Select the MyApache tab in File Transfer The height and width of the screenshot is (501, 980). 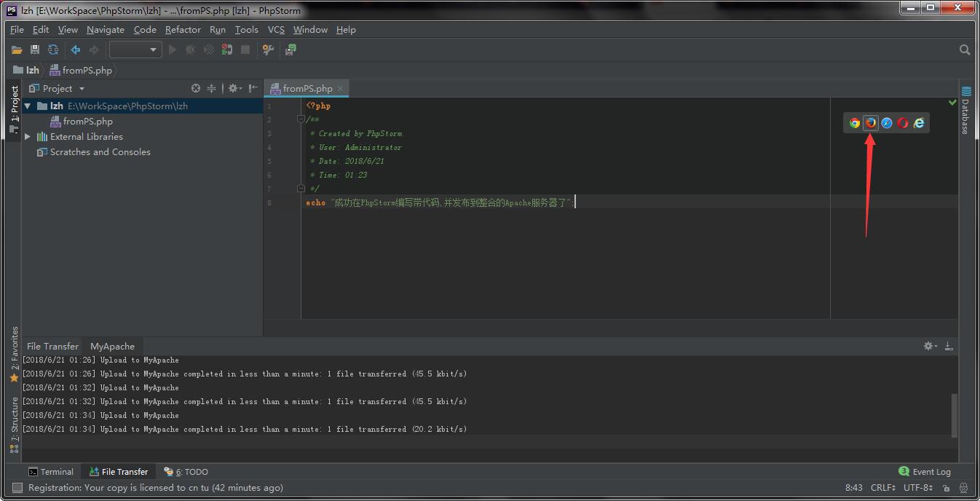(112, 346)
